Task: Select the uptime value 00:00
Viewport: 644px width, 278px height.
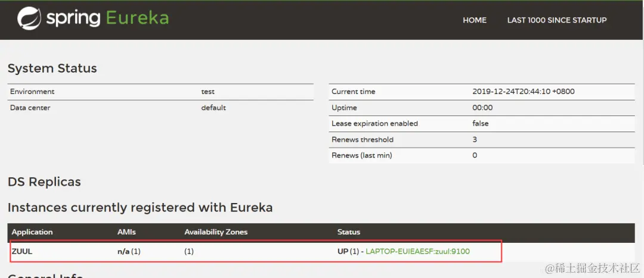Action: click(x=482, y=108)
